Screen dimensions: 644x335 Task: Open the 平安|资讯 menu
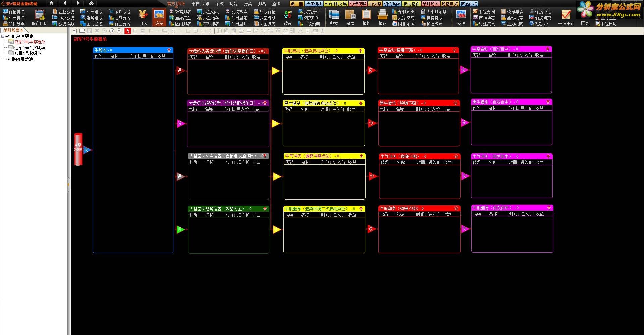pyautogui.click(x=200, y=4)
